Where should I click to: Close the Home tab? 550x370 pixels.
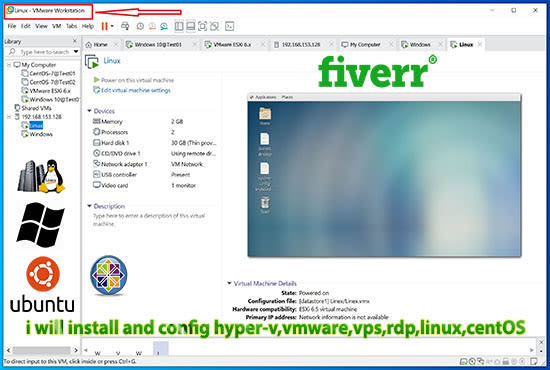[116, 44]
